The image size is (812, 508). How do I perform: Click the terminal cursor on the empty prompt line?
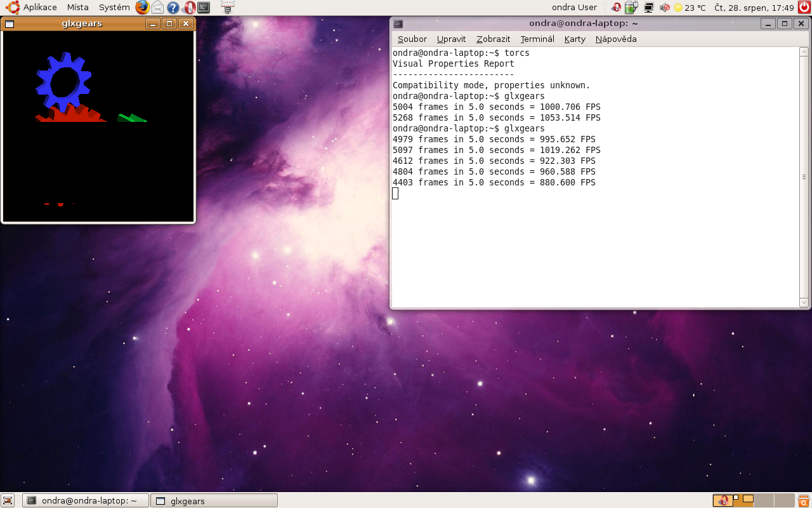coord(395,193)
